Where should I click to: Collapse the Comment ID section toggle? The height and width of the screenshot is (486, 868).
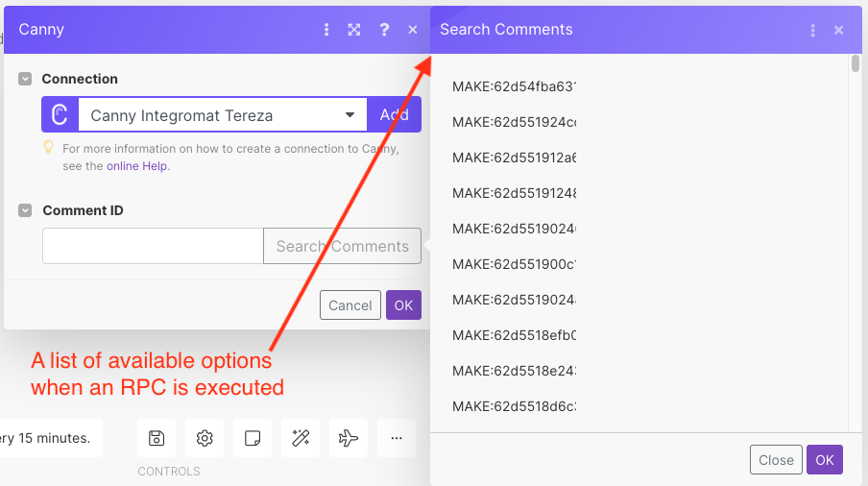tap(26, 210)
